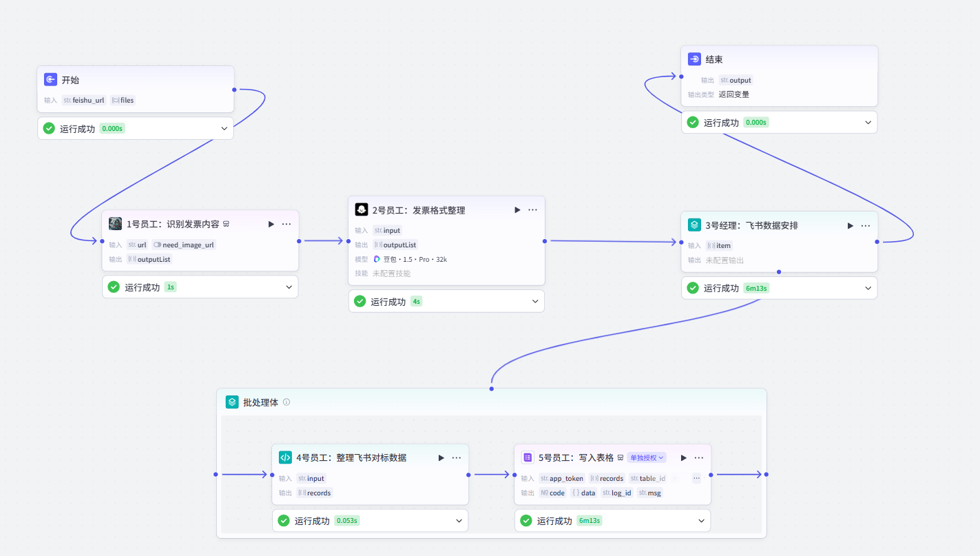Expand the 开始 node run result

(x=224, y=128)
